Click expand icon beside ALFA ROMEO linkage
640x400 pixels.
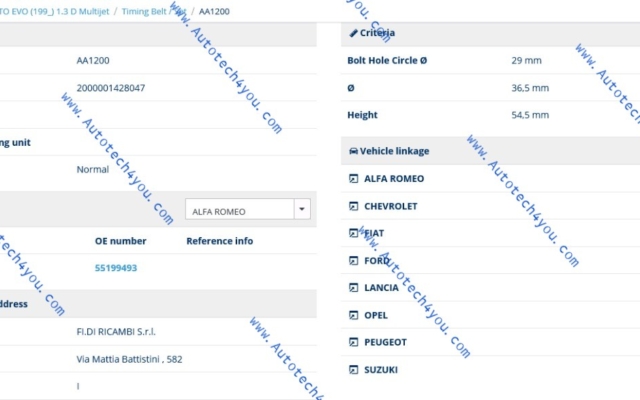(x=353, y=179)
